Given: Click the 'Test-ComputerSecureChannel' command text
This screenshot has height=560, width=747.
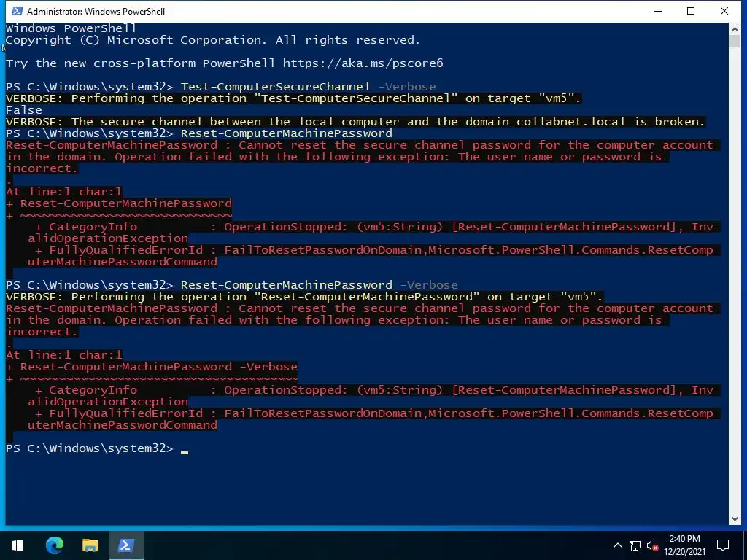Looking at the screenshot, I should [275, 86].
